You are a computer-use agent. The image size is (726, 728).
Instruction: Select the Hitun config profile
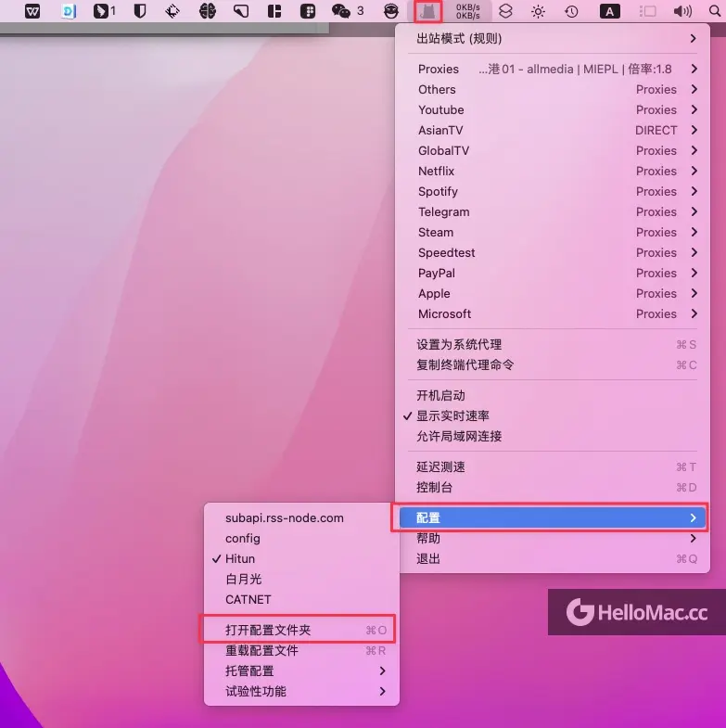pyautogui.click(x=301, y=558)
